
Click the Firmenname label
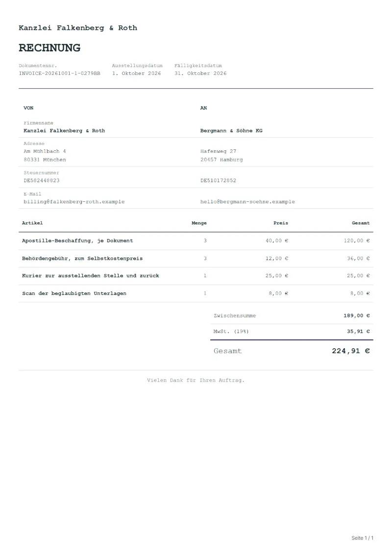(x=38, y=123)
